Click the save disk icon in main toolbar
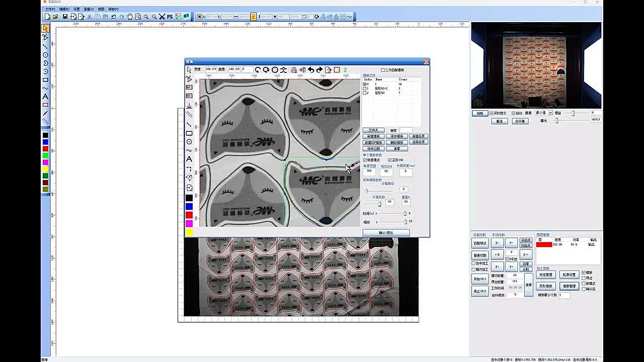The image size is (644, 362). tap(65, 17)
